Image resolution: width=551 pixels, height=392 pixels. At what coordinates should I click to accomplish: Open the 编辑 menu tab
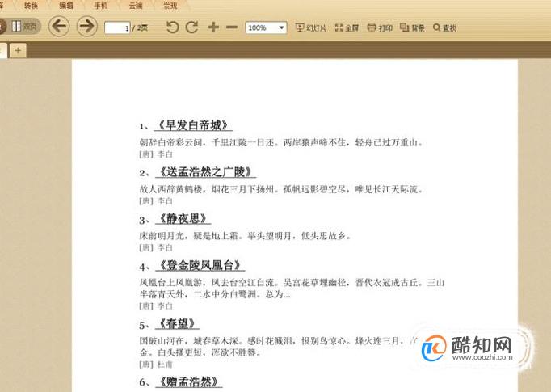click(65, 6)
